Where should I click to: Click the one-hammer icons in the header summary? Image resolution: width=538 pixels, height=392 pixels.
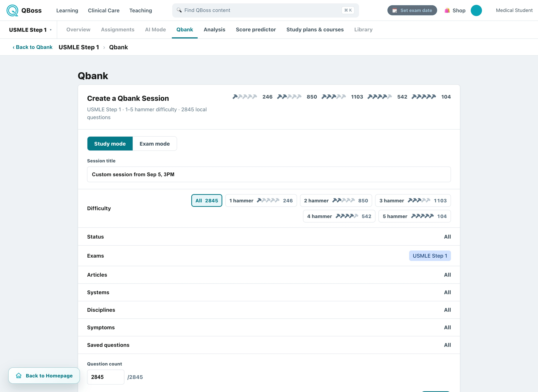pos(245,97)
